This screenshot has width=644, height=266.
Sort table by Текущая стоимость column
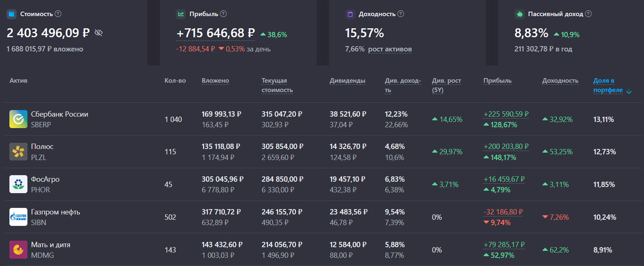click(277, 85)
